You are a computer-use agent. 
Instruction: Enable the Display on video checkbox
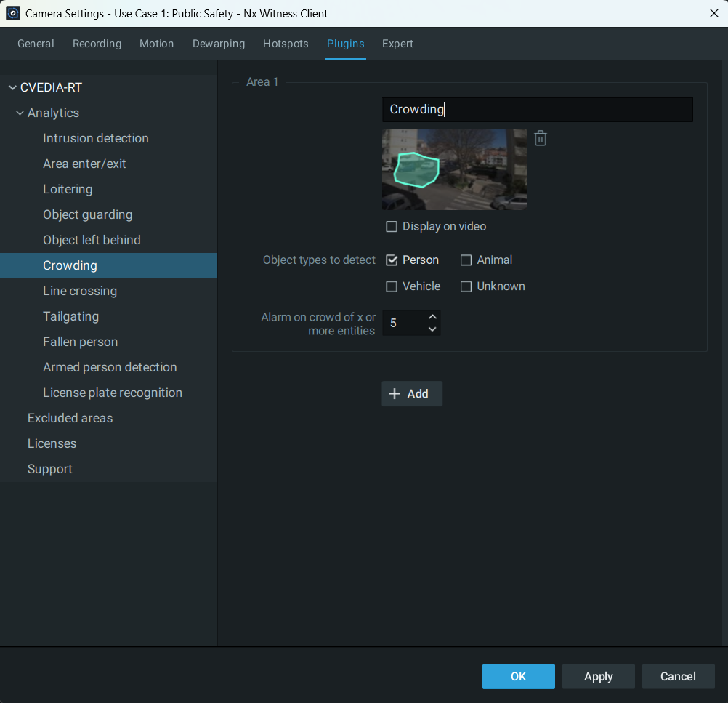(392, 227)
